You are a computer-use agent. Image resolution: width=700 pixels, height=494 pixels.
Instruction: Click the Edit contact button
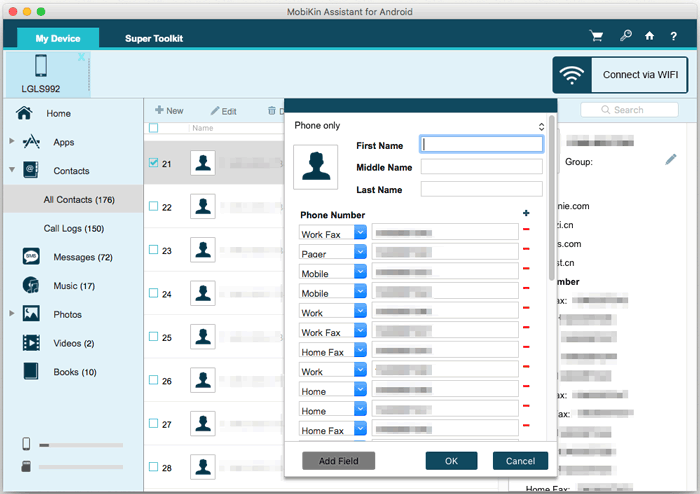224,111
